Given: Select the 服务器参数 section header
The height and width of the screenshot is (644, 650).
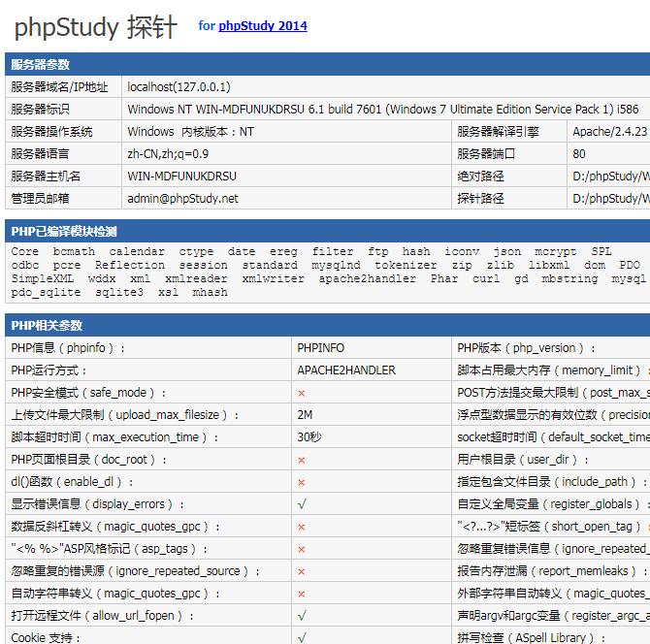Looking at the screenshot, I should pos(40,64).
